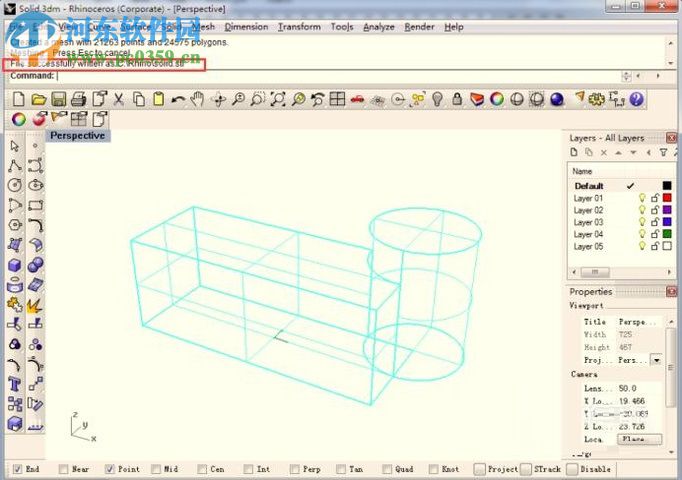Click the Zoom Extents icon
Viewport: 682px width, 480px height.
point(278,100)
